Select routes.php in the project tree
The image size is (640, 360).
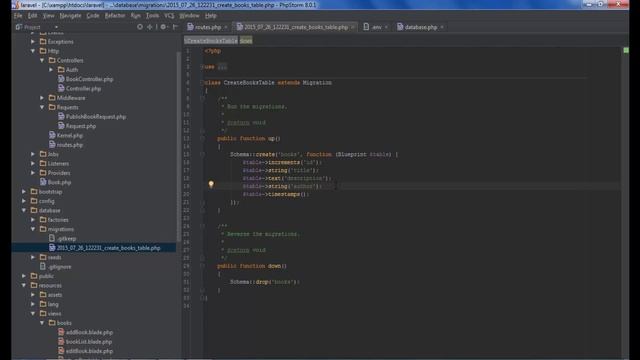point(70,145)
